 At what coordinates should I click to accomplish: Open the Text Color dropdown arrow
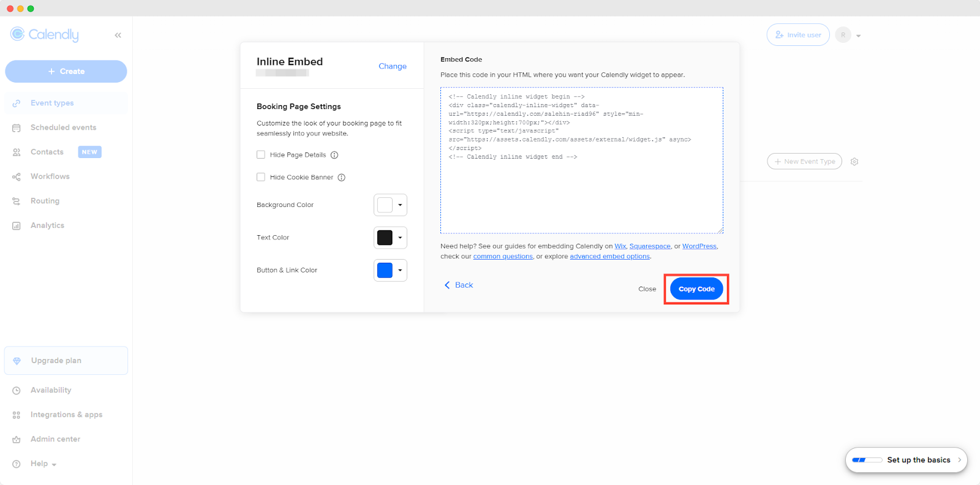(400, 238)
